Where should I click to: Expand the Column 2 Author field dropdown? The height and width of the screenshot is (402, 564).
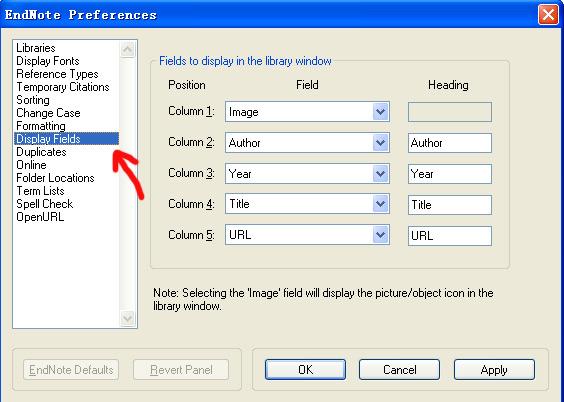pyautogui.click(x=381, y=143)
